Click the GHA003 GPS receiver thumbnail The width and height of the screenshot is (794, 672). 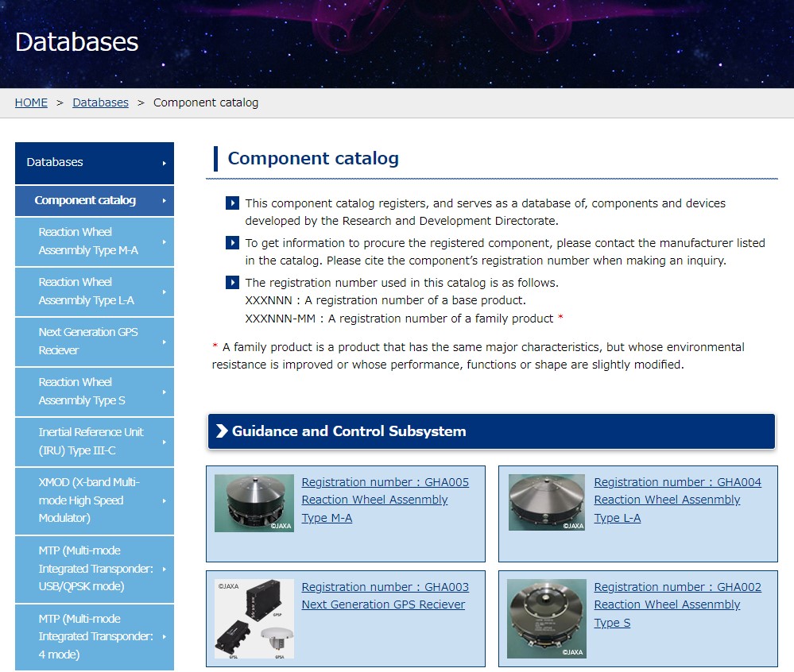(254, 619)
